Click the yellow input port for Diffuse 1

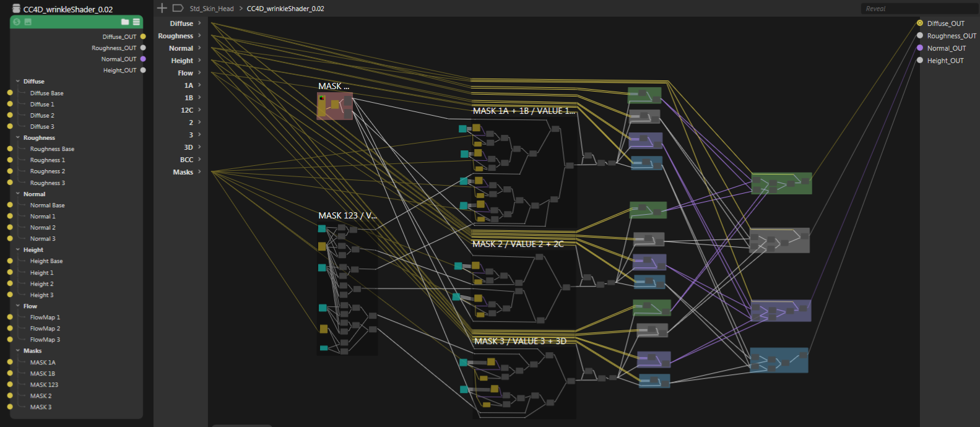click(x=10, y=104)
